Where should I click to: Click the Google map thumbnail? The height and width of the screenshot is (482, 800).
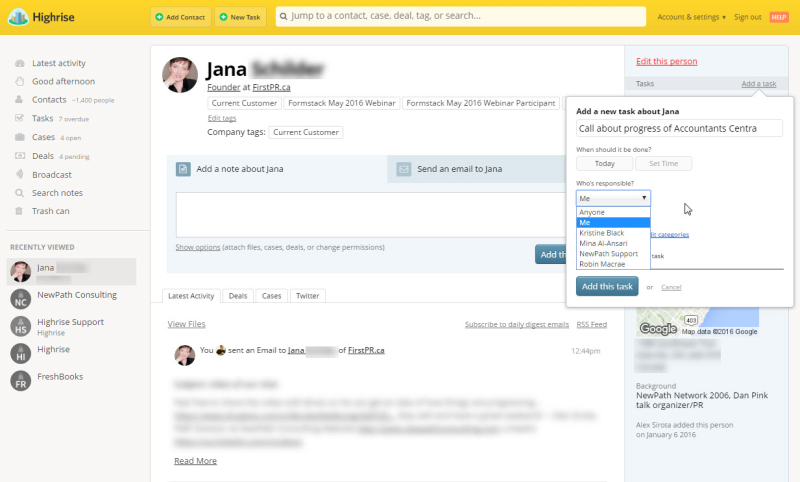[x=697, y=321]
